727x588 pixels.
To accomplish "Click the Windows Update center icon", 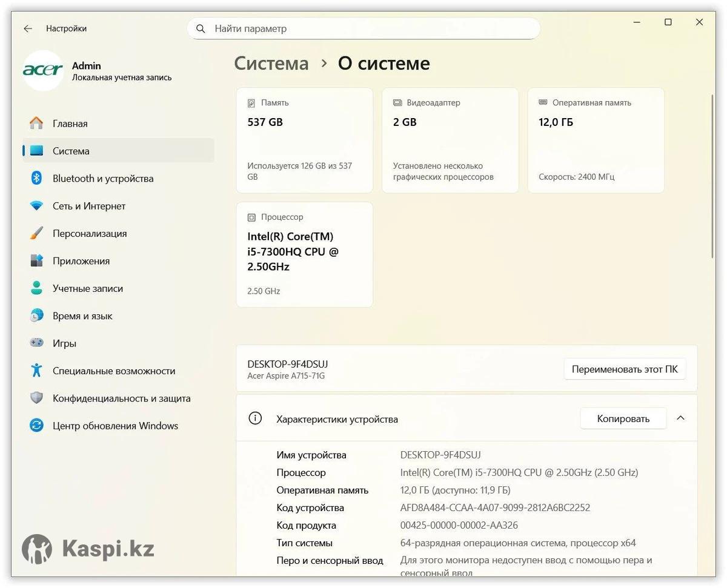I will (36, 426).
